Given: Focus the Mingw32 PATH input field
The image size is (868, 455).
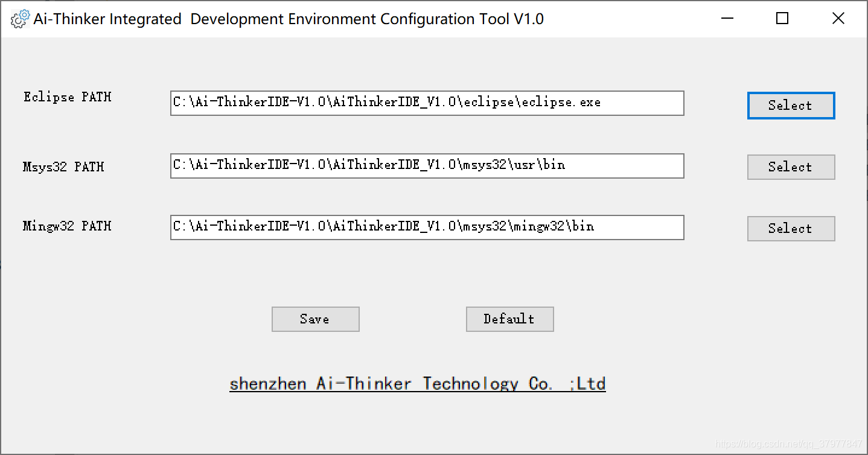Looking at the screenshot, I should (427, 227).
